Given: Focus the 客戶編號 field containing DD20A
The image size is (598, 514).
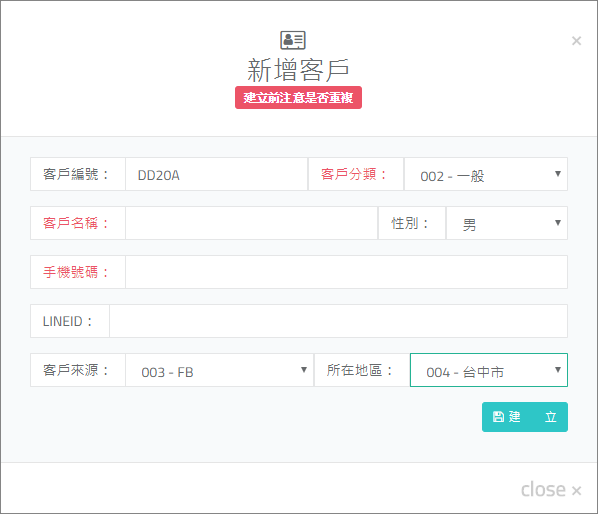Looking at the screenshot, I should click(x=217, y=174).
